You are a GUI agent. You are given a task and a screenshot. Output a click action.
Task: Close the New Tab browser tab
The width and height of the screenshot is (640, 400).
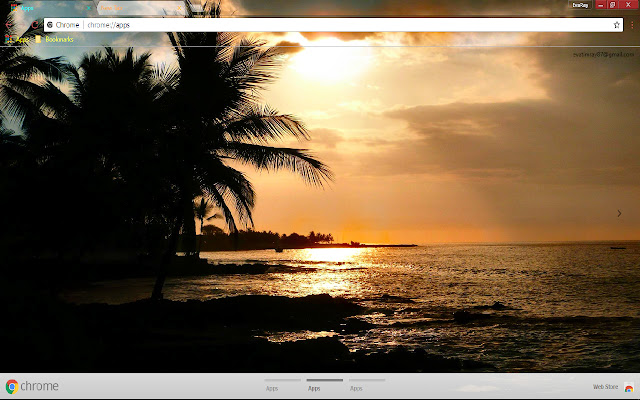(x=179, y=8)
